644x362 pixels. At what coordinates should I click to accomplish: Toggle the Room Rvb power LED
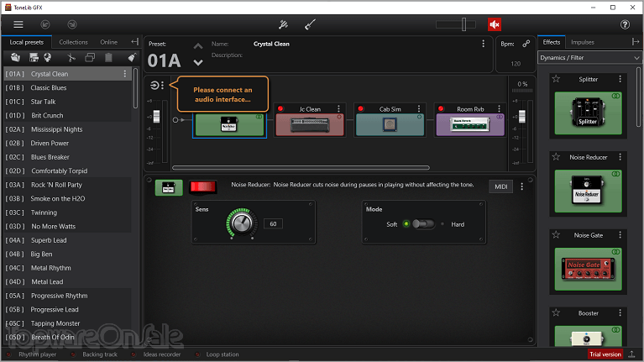pyautogui.click(x=441, y=109)
